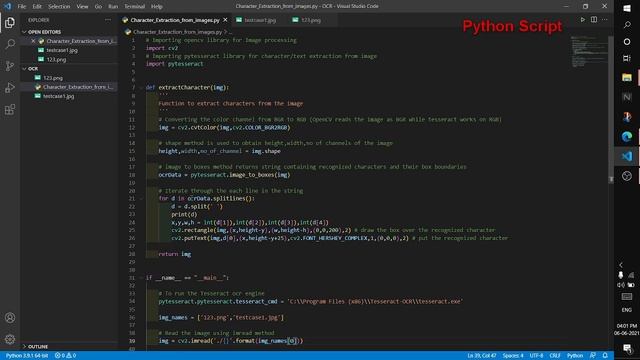
Task: Change end of line sequence CRLF
Action: coord(555,356)
